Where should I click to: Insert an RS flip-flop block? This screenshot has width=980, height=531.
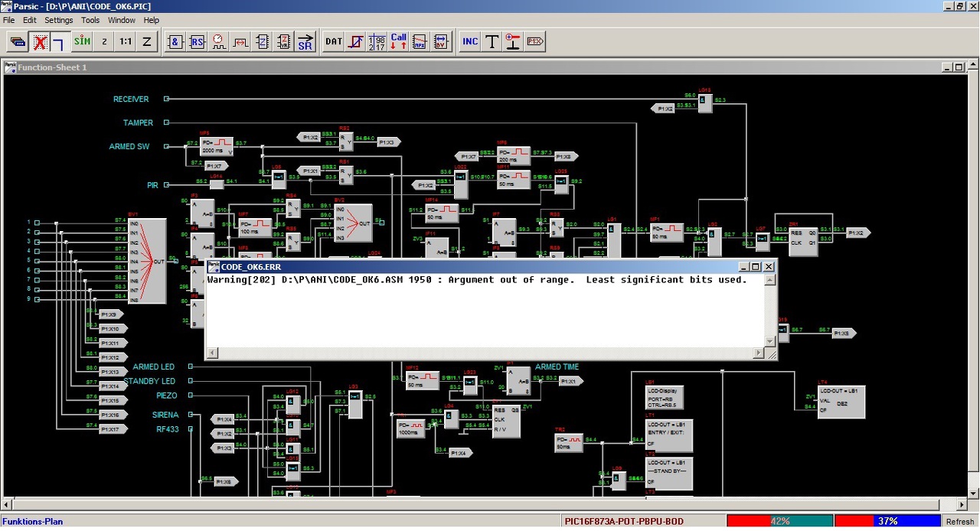point(198,41)
